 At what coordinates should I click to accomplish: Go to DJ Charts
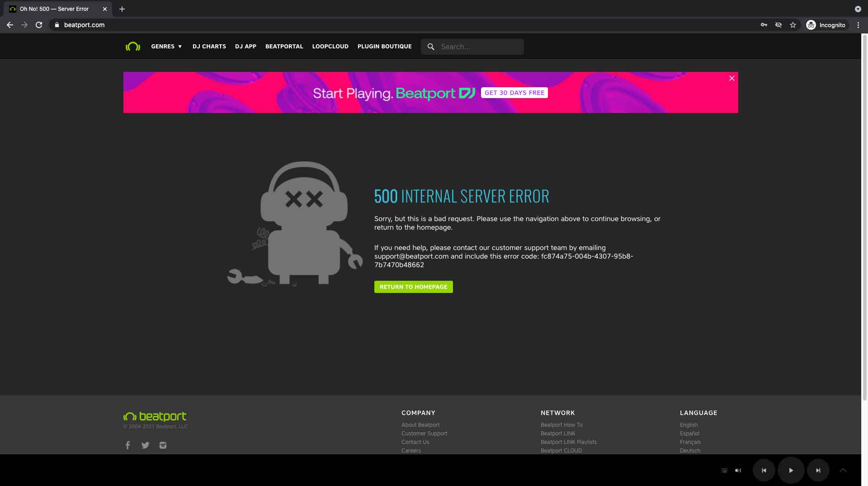(x=209, y=47)
